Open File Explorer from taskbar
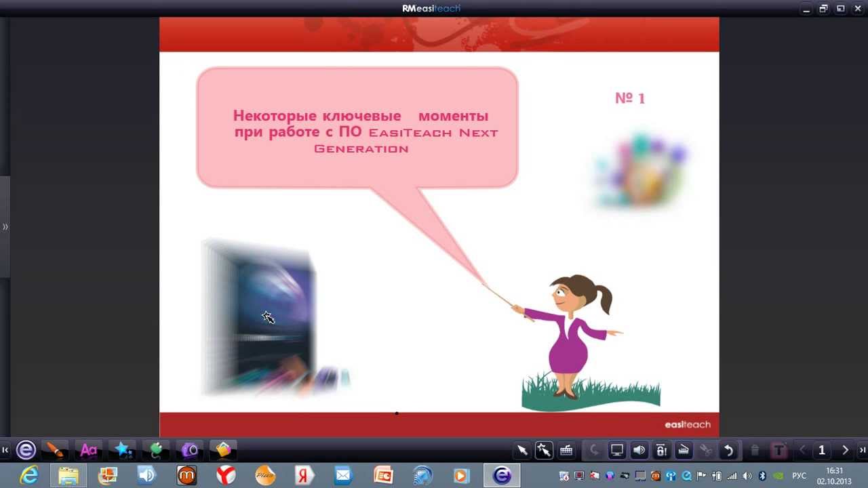The image size is (868, 488). coord(68,476)
